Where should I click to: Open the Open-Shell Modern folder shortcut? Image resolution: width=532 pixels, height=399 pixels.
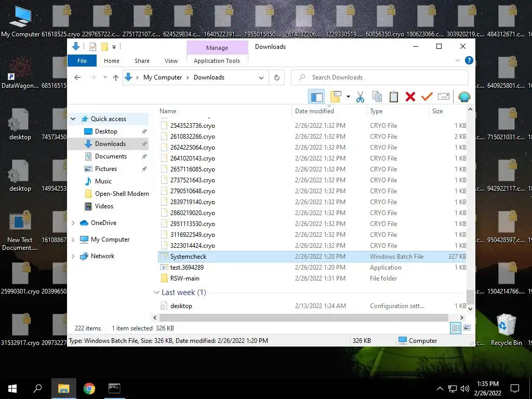point(122,194)
